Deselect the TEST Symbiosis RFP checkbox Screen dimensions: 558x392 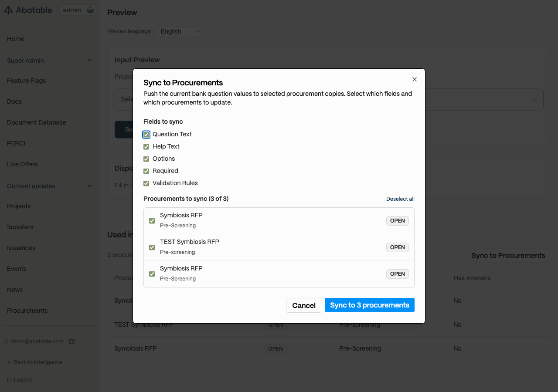152,247
